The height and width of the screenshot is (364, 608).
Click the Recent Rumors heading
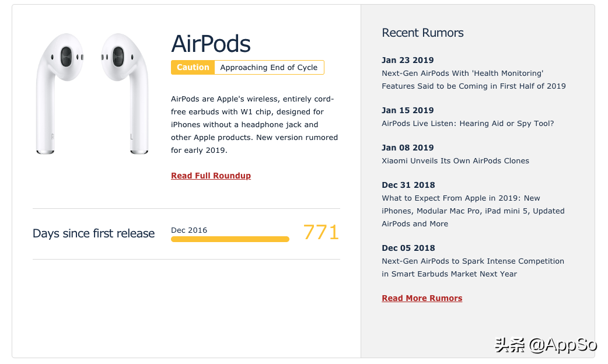[x=422, y=33]
